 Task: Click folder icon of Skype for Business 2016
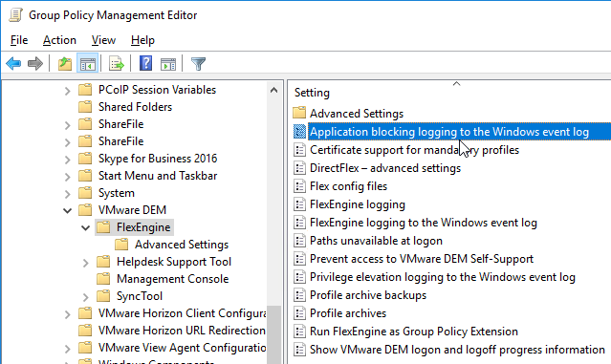(x=85, y=159)
